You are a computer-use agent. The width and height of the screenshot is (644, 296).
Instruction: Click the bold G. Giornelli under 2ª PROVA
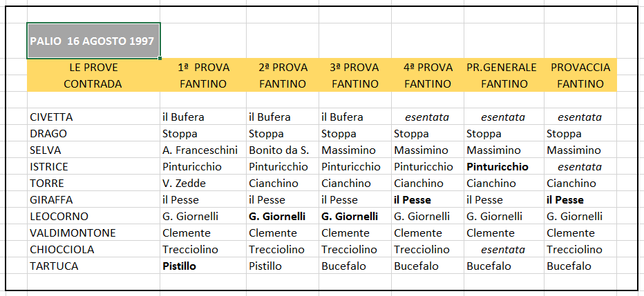click(x=283, y=217)
